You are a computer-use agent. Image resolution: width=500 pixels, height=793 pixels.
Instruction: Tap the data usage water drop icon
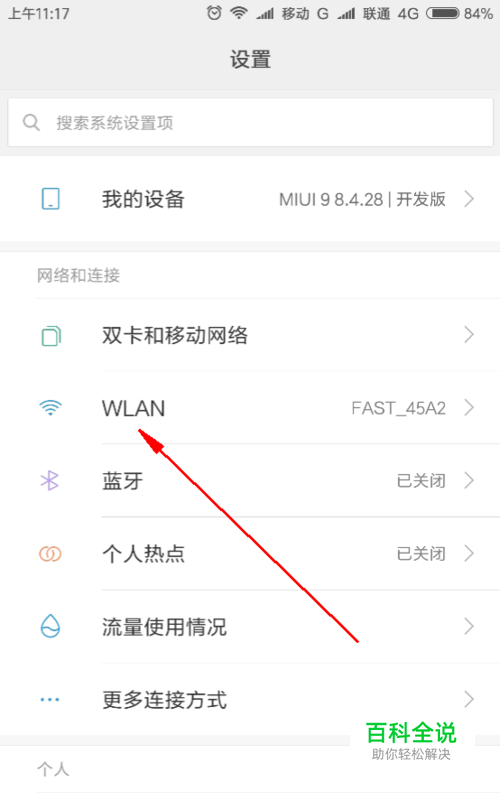pos(50,626)
